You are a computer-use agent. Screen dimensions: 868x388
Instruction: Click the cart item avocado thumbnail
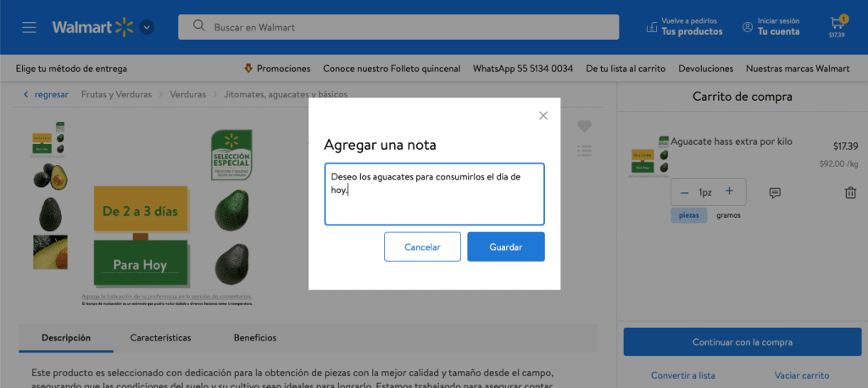[x=649, y=157]
